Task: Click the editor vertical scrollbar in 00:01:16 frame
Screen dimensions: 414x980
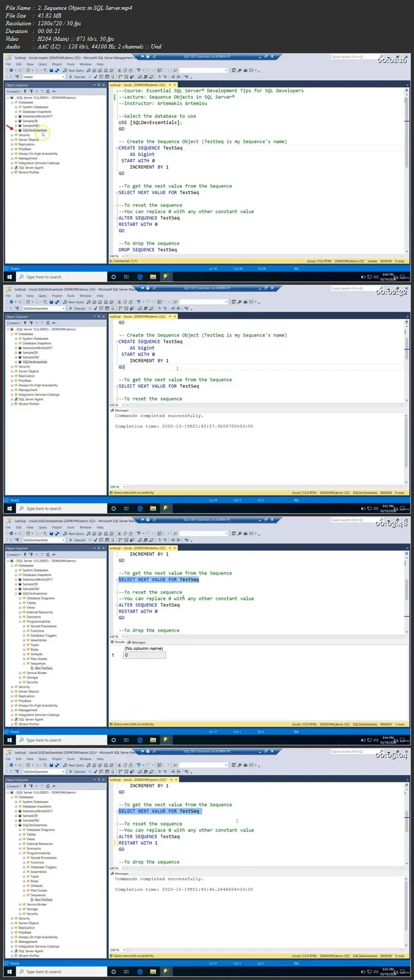Action: point(407,170)
